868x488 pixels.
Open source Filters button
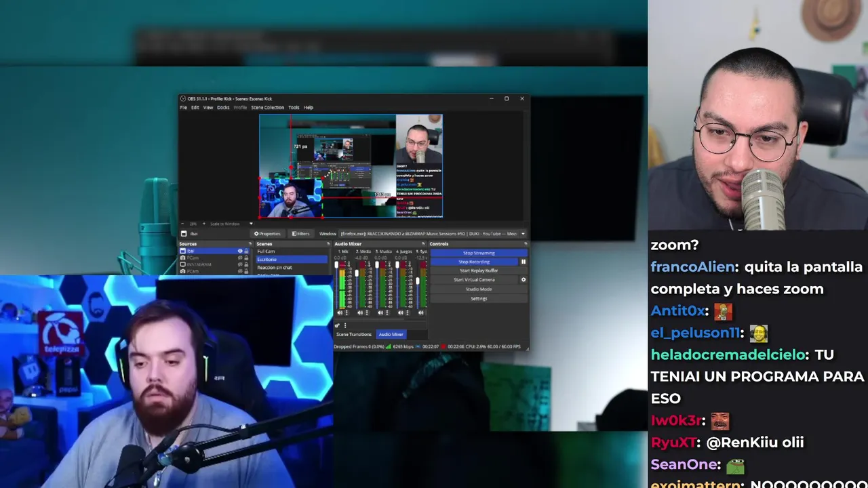point(300,234)
